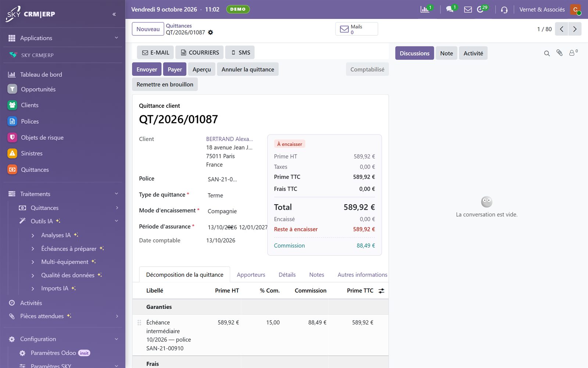The width and height of the screenshot is (588, 368).
Task: Open the user avatar menu
Action: click(575, 10)
